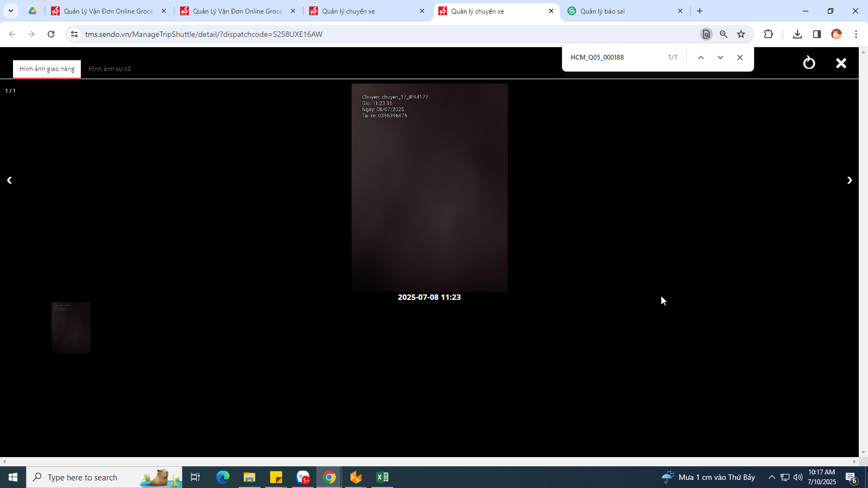The width and height of the screenshot is (868, 488).
Task: Open the Windows Start menu
Action: click(13, 477)
